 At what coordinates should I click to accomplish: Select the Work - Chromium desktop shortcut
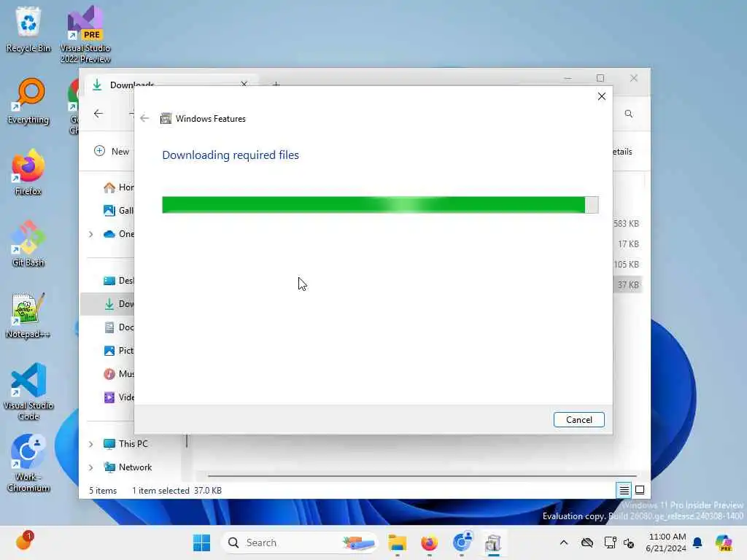coord(28,463)
